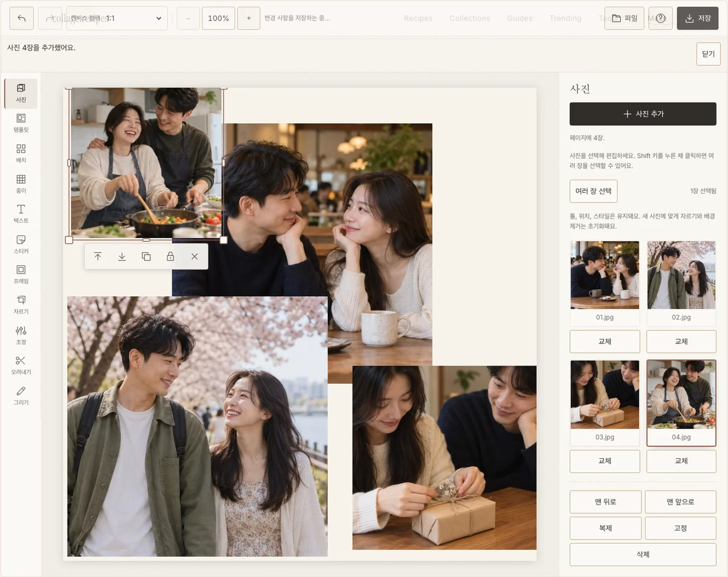728x577 pixels.
Task: Click the help question mark button
Action: (x=660, y=18)
